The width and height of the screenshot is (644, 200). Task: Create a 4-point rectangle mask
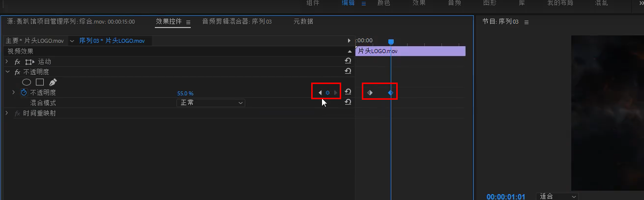40,82
